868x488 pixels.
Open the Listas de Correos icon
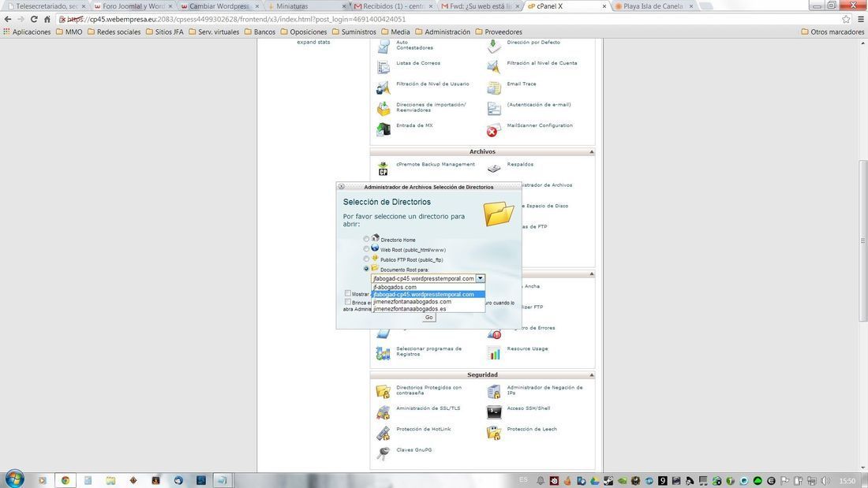(383, 67)
